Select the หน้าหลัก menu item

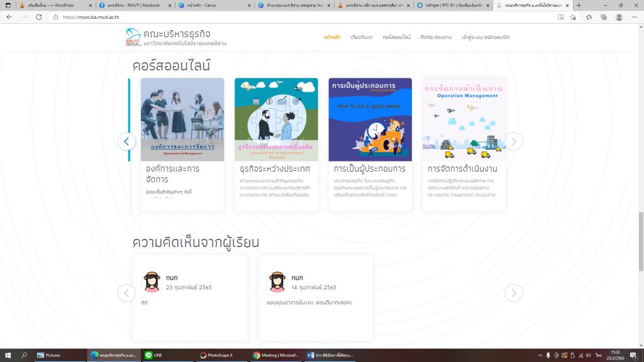pos(332,37)
